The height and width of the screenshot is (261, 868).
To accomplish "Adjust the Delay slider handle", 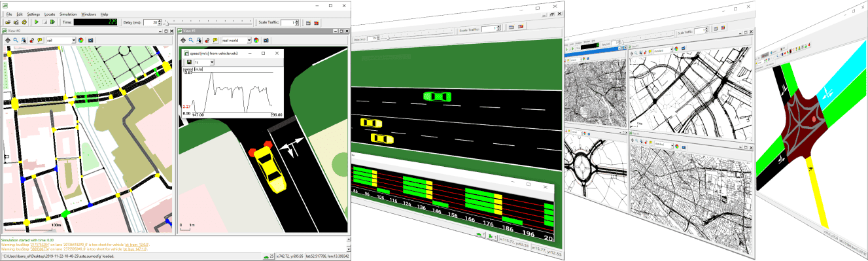I will click(166, 24).
